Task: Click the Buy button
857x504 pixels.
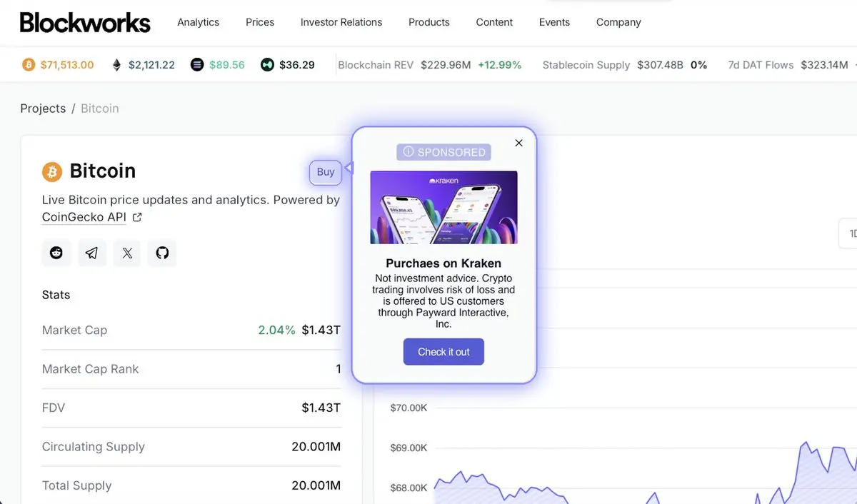Action: 326,172
